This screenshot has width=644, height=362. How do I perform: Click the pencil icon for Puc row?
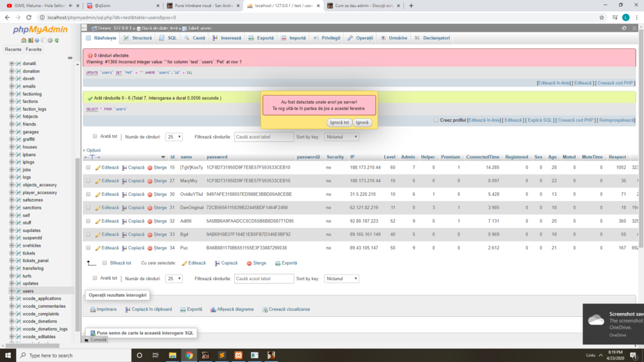point(98,248)
